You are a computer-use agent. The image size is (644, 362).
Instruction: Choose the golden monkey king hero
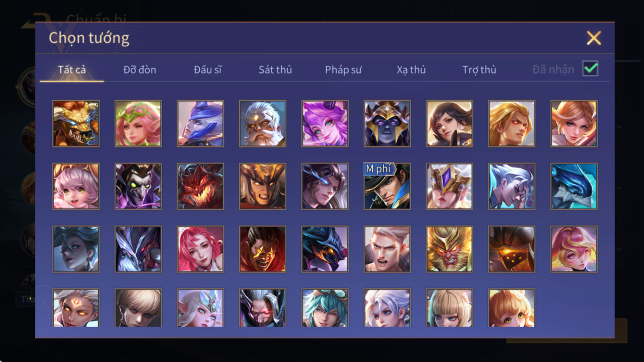pos(449,249)
